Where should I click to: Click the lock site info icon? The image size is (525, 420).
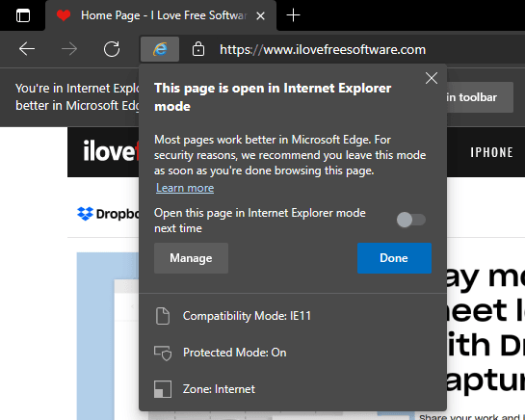[x=198, y=49]
